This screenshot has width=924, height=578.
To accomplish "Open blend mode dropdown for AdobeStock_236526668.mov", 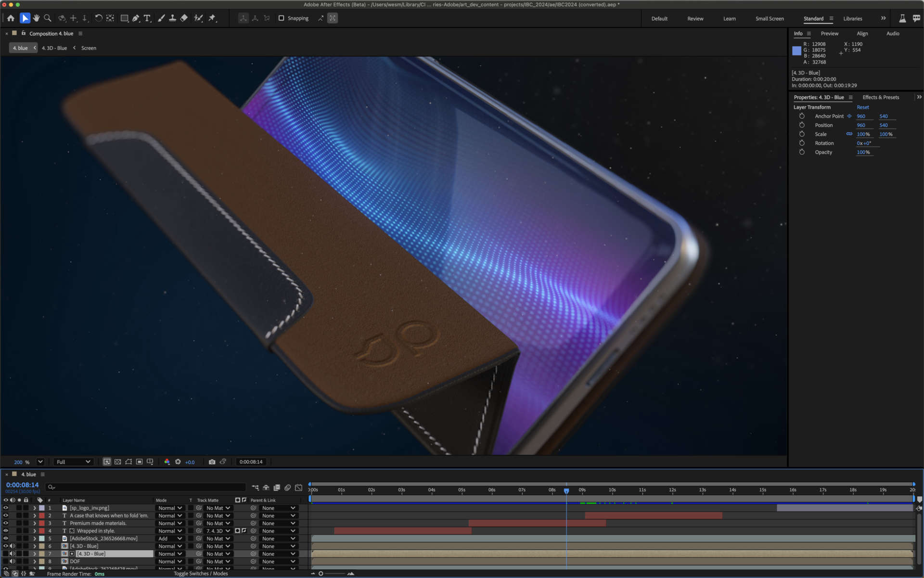I will 170,539.
